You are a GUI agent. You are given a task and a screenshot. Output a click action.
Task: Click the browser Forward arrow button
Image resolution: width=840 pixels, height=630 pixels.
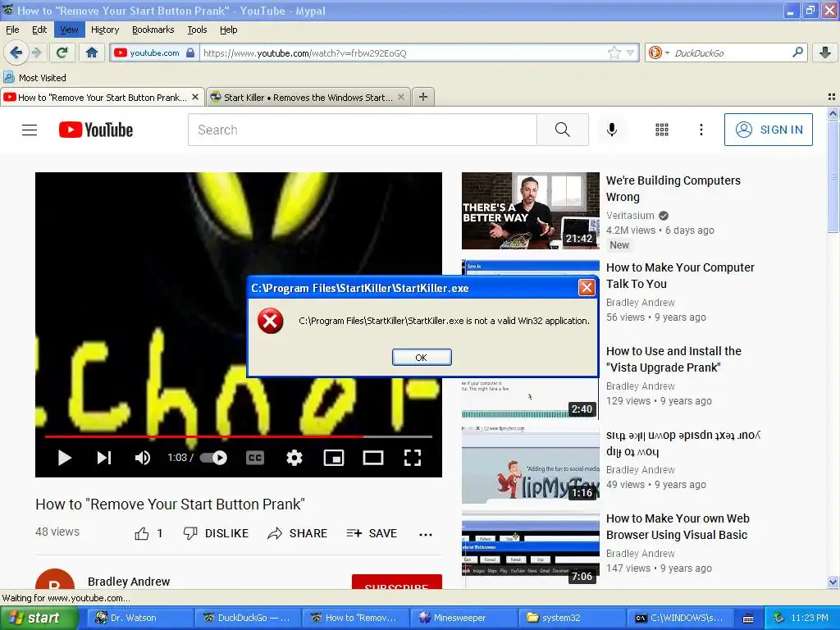tap(36, 52)
